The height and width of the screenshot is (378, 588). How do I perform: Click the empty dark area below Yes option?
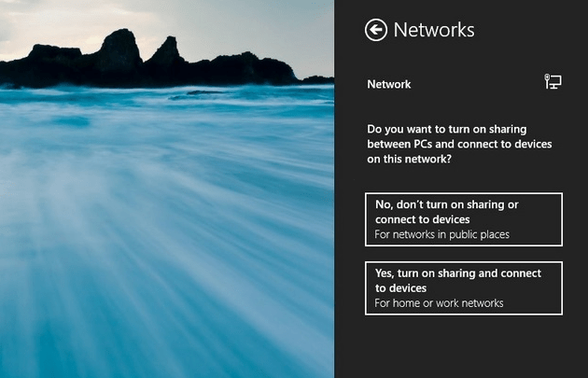(462, 347)
